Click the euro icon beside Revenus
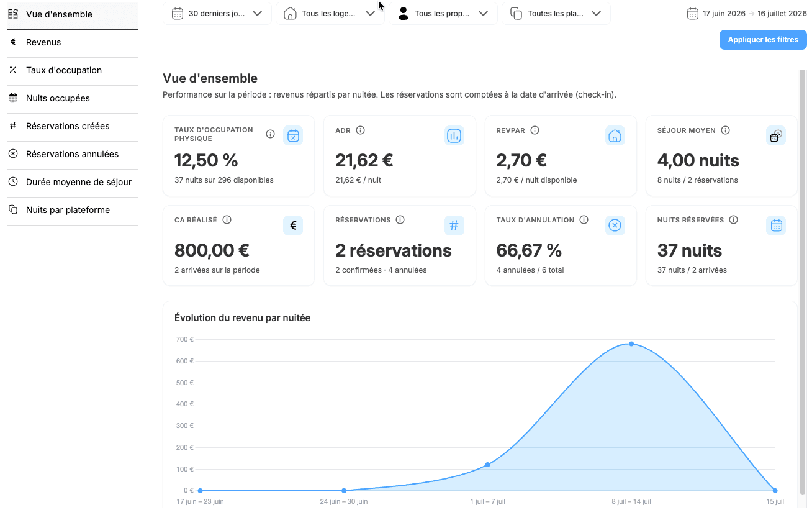This screenshot has width=812, height=515. tap(13, 42)
